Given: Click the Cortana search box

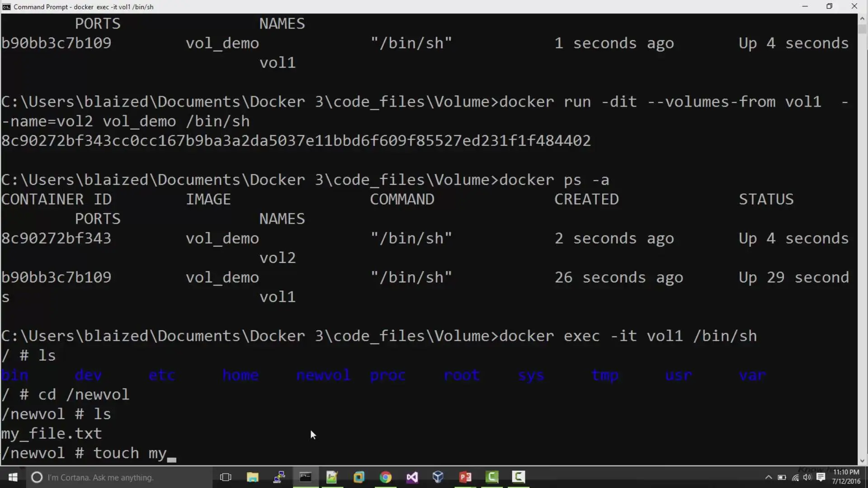Looking at the screenshot, I should (118, 477).
